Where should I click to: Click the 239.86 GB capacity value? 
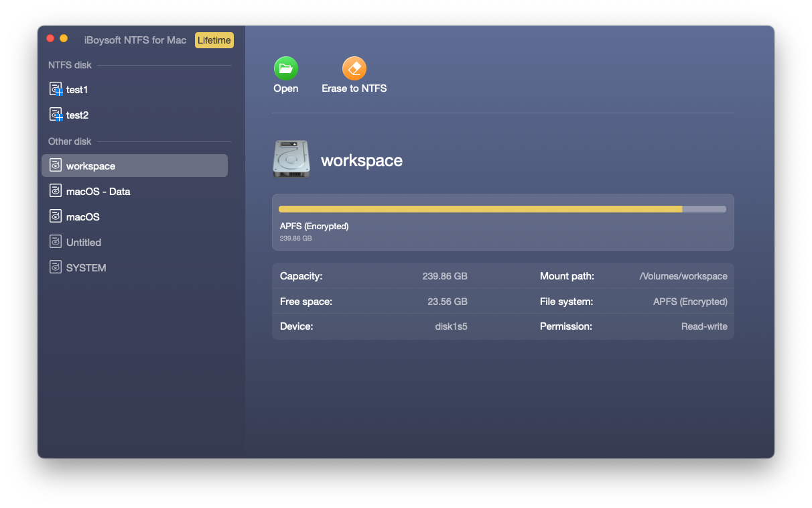point(445,276)
